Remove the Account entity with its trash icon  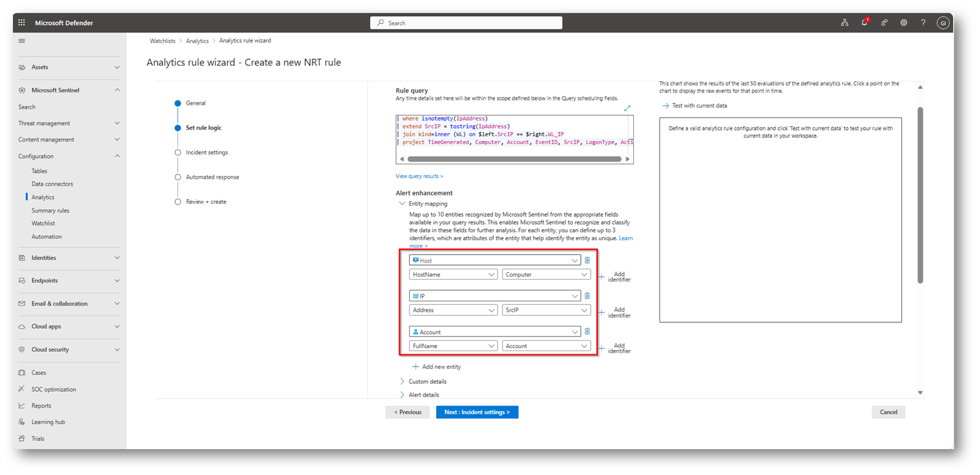pyautogui.click(x=587, y=331)
